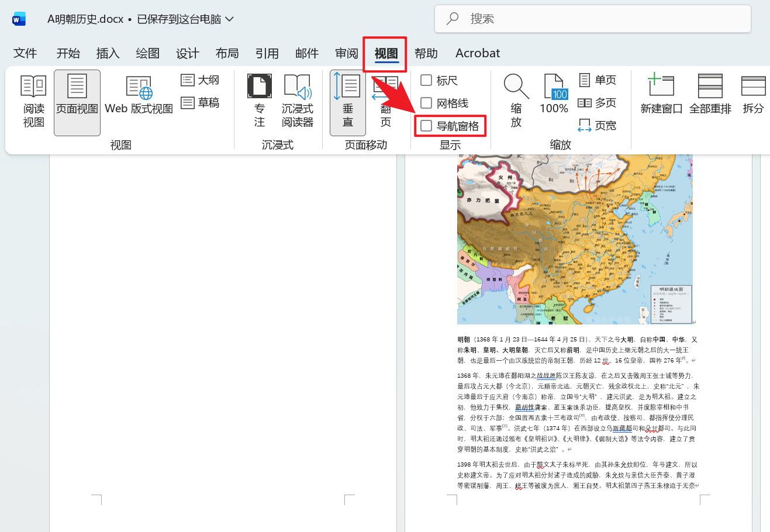The height and width of the screenshot is (532, 770).
Task: Show 网格线 gridlines
Action: pos(425,103)
